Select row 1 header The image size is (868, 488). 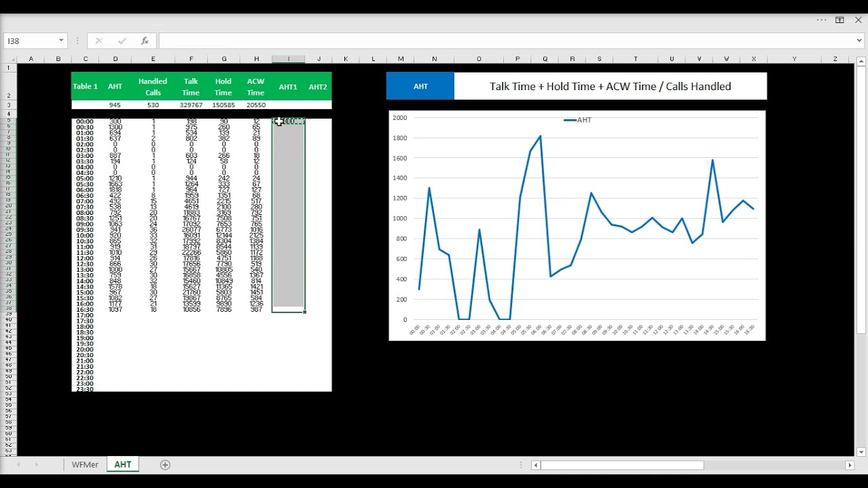[x=9, y=68]
